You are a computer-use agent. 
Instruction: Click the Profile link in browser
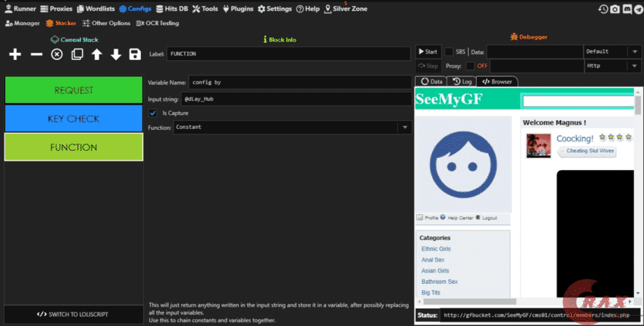[x=431, y=218]
